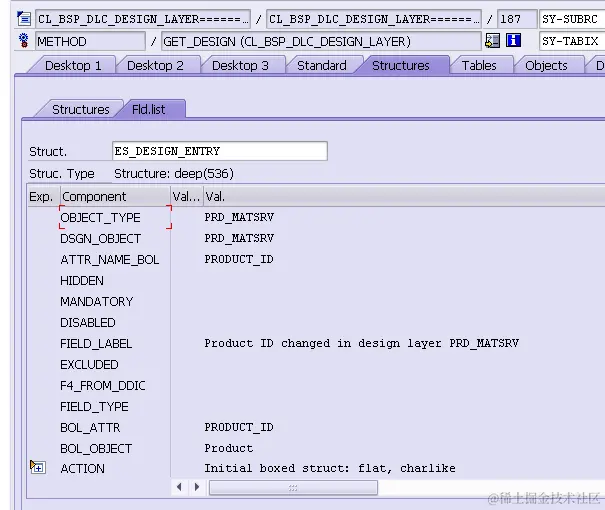Select the BOL_OBJECT component
The image size is (605, 510).
[x=96, y=449]
